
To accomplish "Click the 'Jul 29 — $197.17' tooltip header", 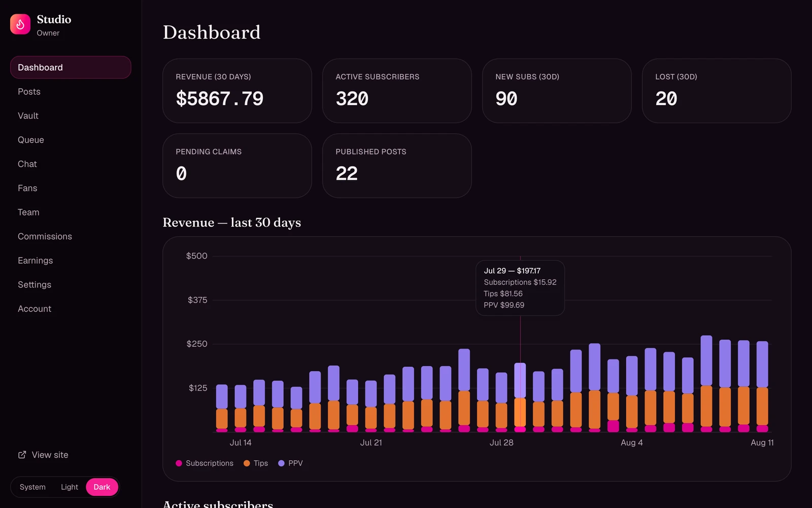I will [512, 271].
